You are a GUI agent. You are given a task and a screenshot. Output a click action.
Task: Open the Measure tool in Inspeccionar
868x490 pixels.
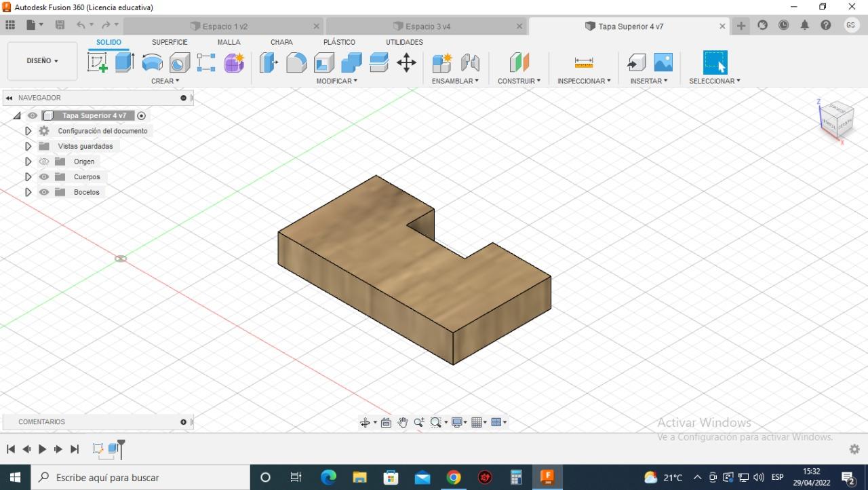(x=583, y=62)
